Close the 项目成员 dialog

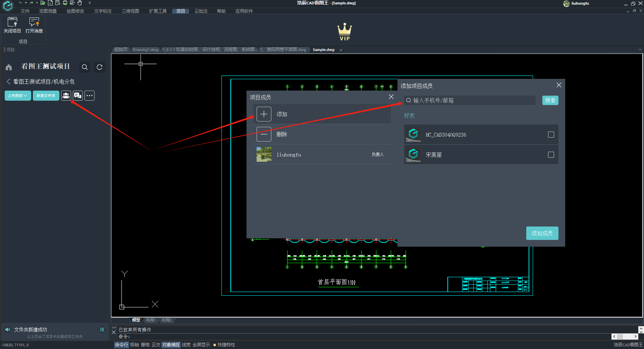(x=391, y=97)
